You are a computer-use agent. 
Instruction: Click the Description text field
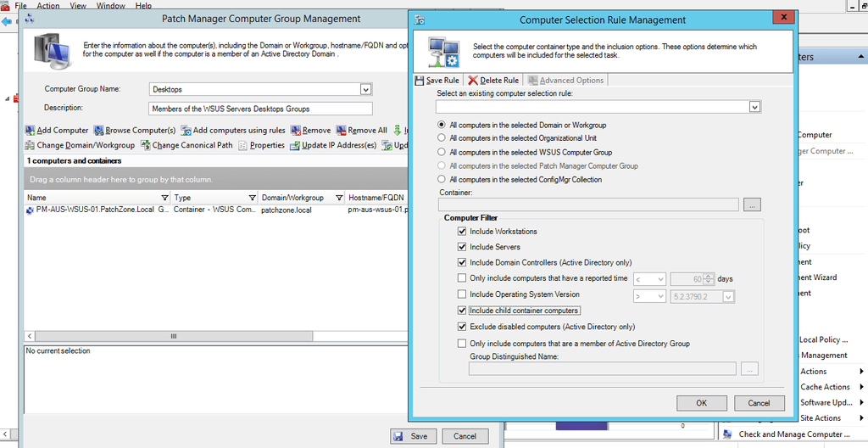point(261,109)
